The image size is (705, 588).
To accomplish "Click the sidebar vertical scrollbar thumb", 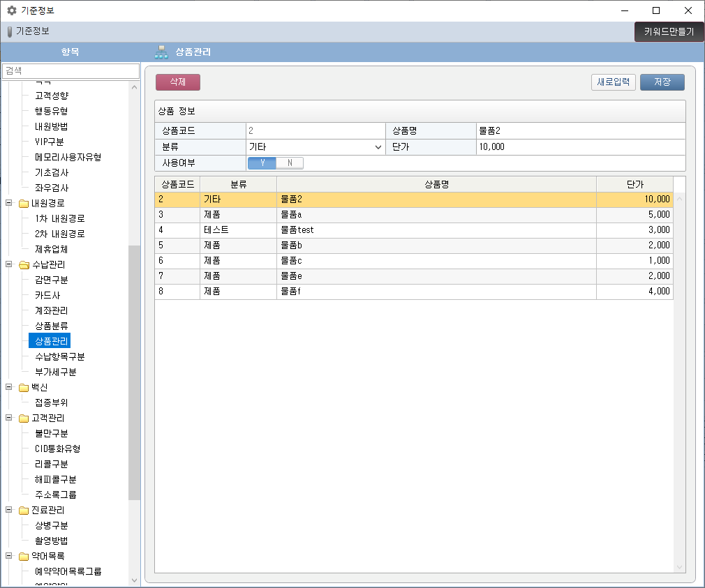I will (134, 372).
